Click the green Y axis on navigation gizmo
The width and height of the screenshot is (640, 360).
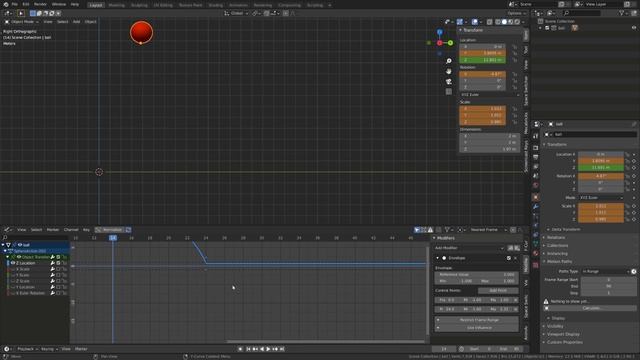tap(450, 42)
